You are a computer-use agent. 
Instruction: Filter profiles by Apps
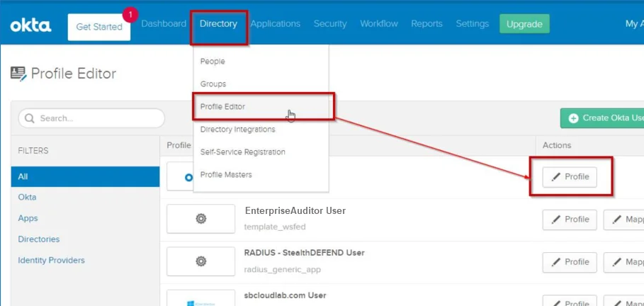tap(28, 218)
